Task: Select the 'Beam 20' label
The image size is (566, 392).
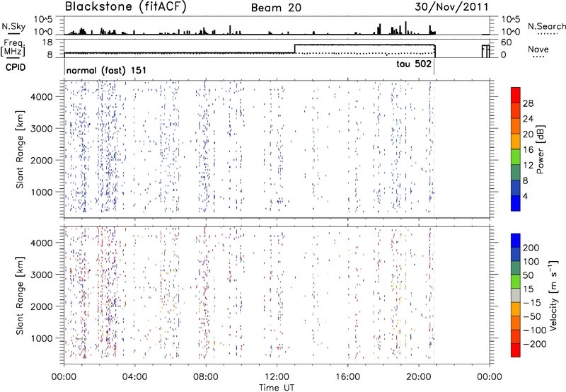Action: (276, 8)
